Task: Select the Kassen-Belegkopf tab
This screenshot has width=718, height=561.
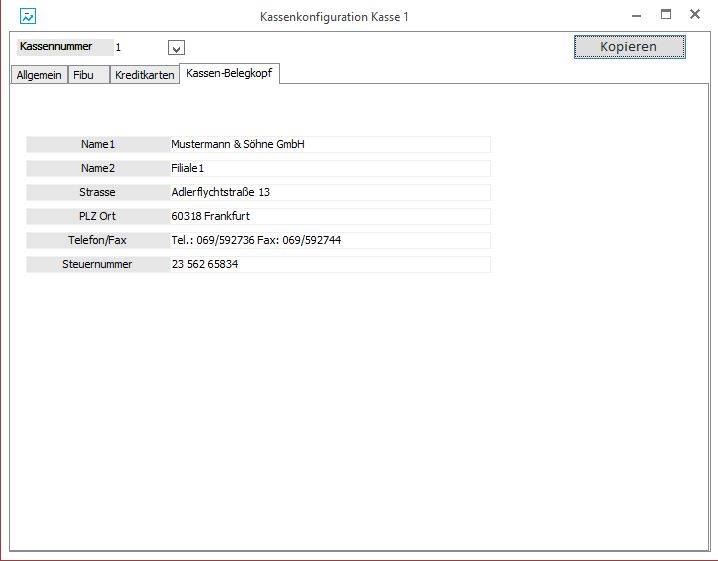Action: tap(229, 74)
